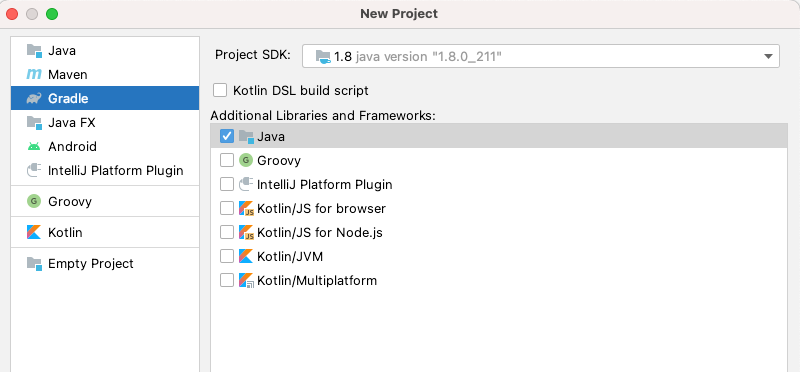This screenshot has width=800, height=372.
Task: Click the Kotlin/JS for Node.js icon
Action: [x=246, y=232]
